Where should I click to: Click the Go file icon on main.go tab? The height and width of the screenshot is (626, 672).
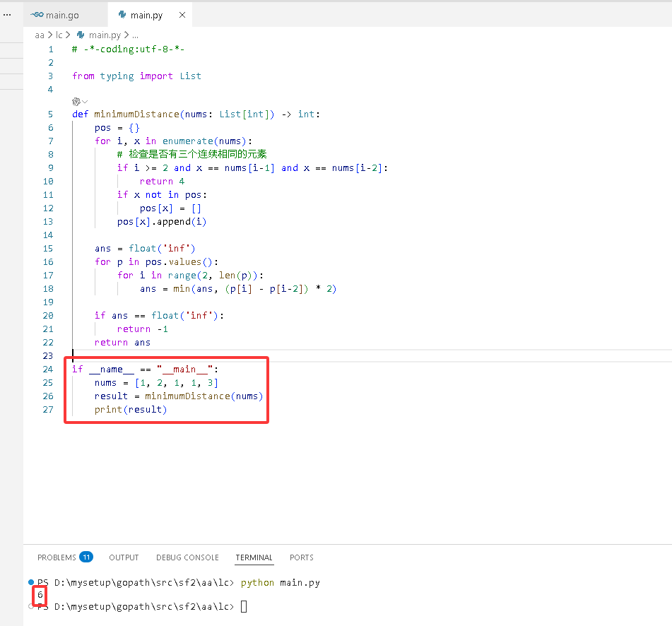pyautogui.click(x=37, y=15)
